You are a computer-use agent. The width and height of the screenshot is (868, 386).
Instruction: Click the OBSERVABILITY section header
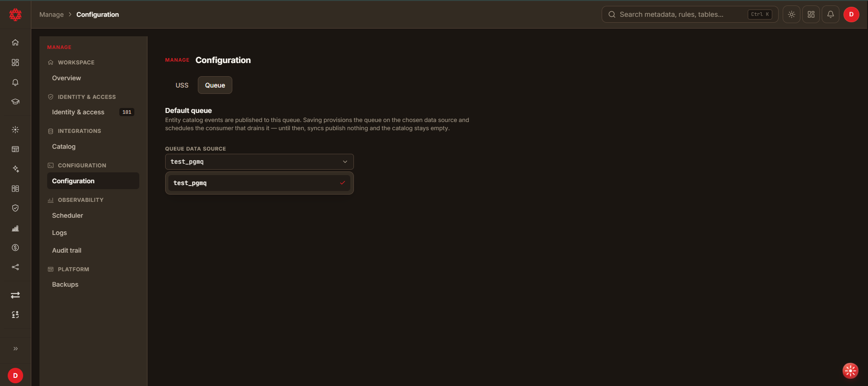click(80, 200)
